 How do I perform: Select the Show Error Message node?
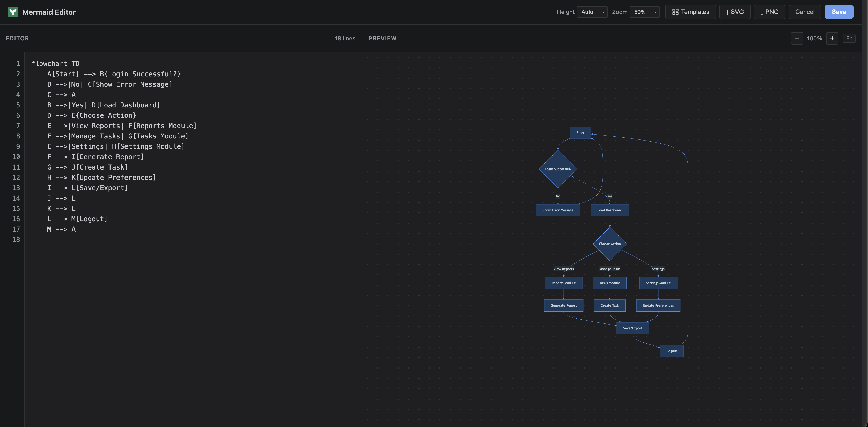pyautogui.click(x=558, y=210)
